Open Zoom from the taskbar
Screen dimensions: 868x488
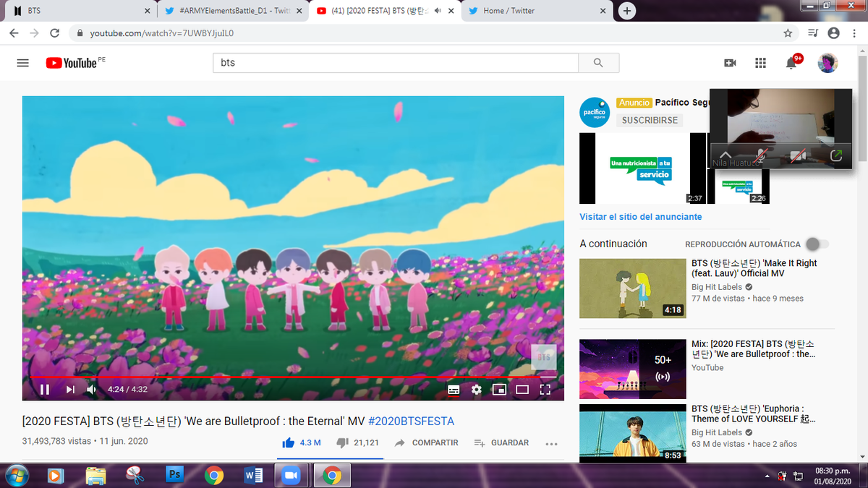click(x=292, y=475)
